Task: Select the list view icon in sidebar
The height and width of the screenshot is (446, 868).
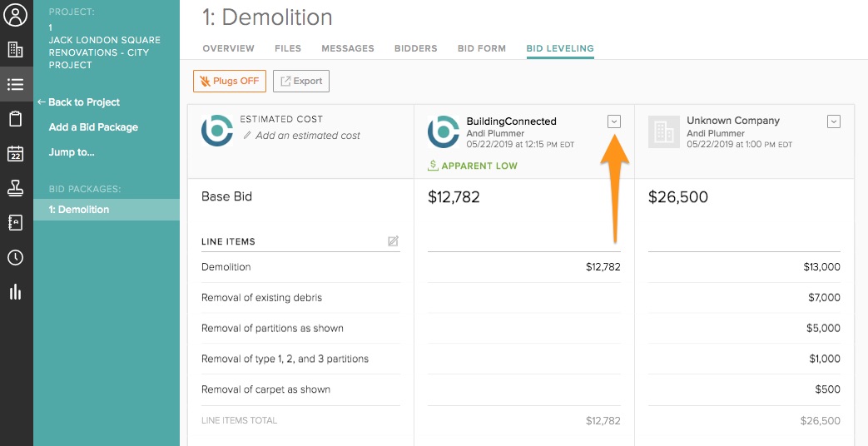Action: 16,84
